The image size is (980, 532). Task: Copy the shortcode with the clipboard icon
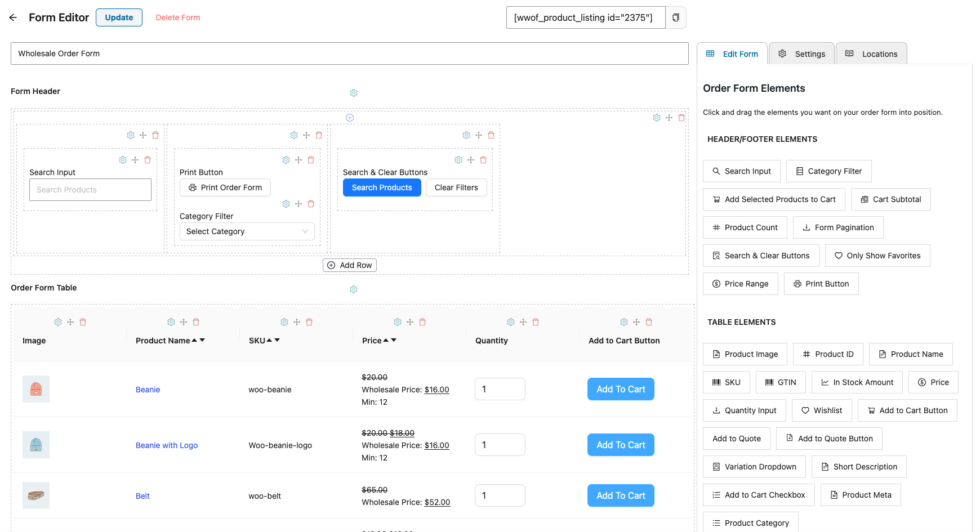676,17
